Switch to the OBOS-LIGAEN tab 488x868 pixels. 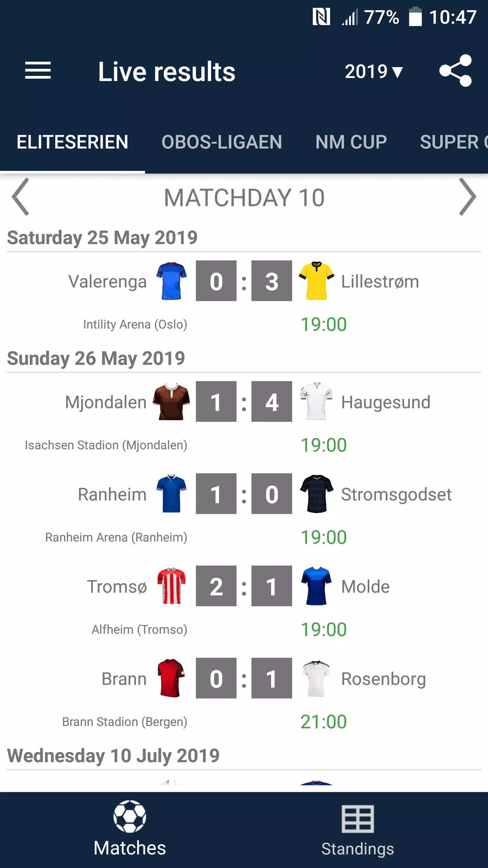pos(222,142)
